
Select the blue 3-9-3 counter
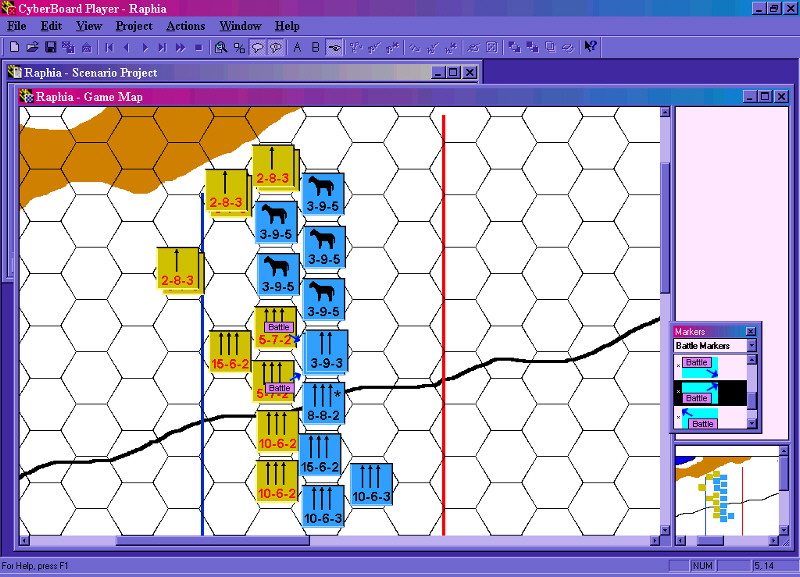click(326, 351)
